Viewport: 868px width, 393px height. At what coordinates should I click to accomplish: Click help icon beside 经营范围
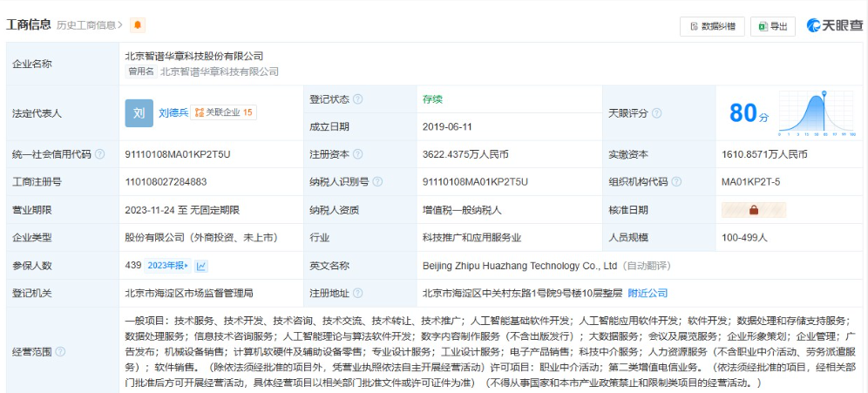(60, 351)
